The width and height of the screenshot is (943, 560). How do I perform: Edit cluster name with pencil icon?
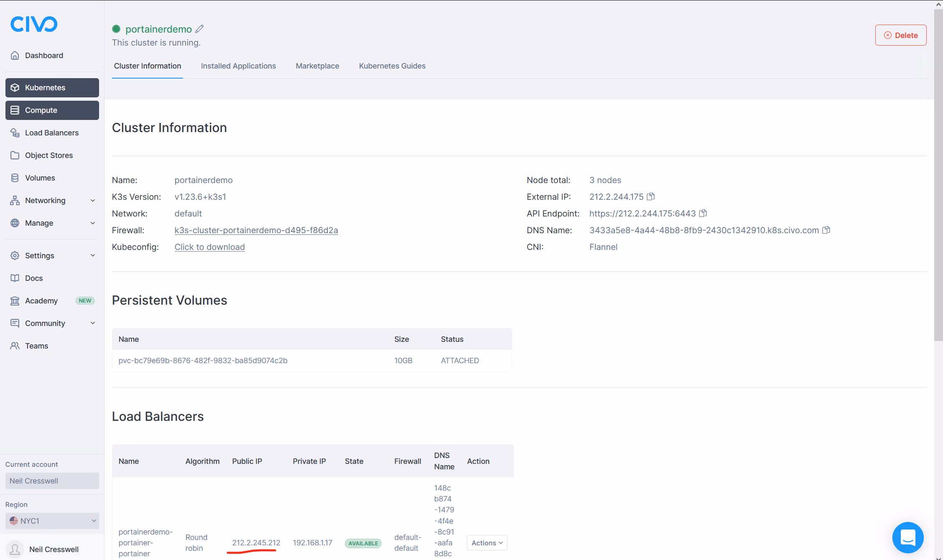pos(199,29)
